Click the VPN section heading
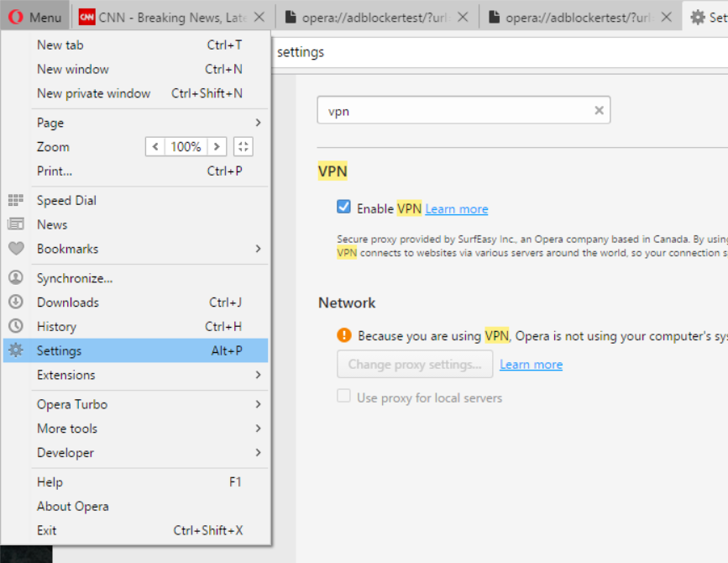Image resolution: width=728 pixels, height=563 pixels. tap(333, 171)
